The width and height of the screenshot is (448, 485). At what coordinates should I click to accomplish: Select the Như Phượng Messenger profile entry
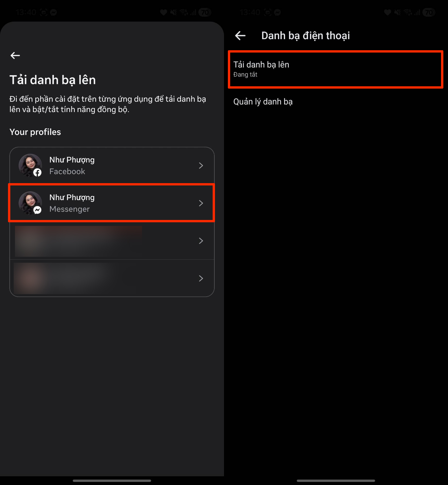click(x=111, y=203)
